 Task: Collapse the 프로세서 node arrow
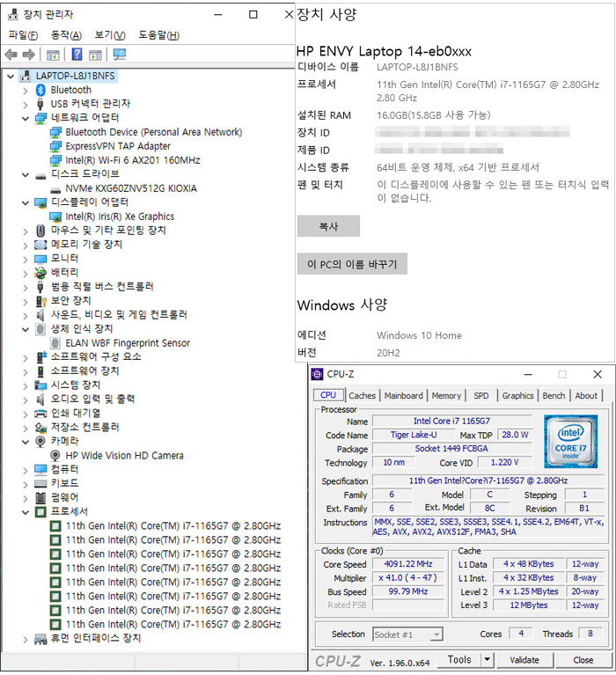[x=26, y=512]
